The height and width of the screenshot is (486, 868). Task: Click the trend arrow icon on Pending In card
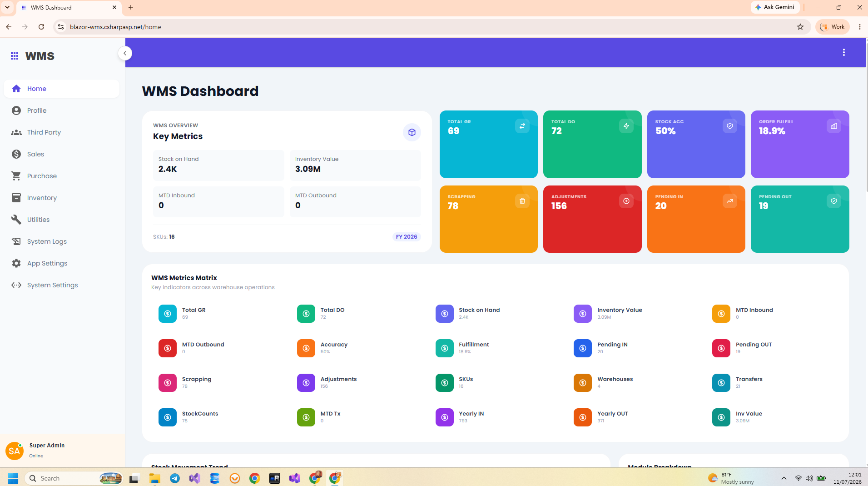pyautogui.click(x=729, y=201)
